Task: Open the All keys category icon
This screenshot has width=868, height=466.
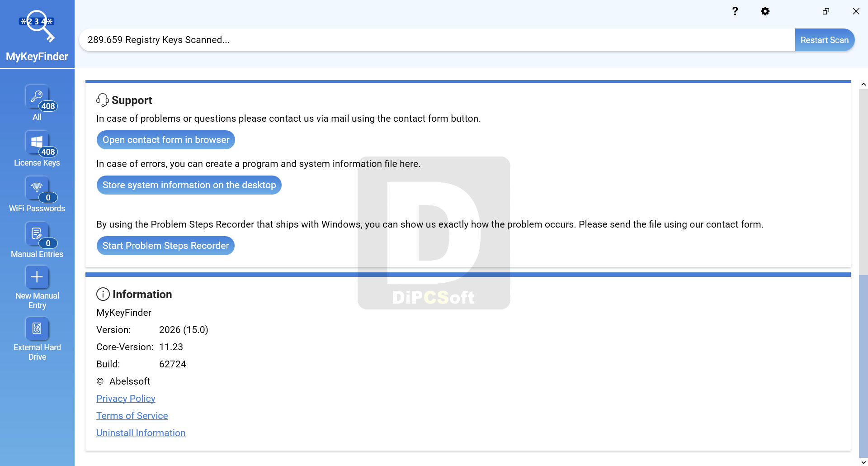Action: tap(37, 96)
